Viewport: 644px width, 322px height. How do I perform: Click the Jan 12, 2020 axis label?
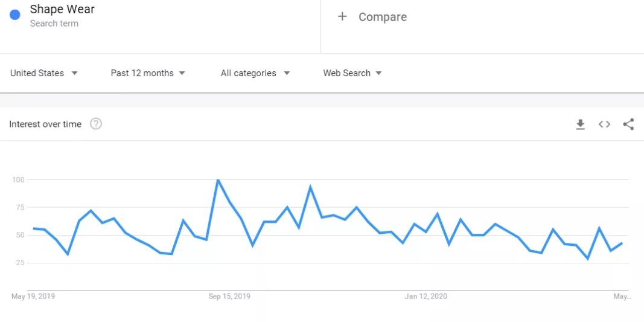click(x=426, y=297)
